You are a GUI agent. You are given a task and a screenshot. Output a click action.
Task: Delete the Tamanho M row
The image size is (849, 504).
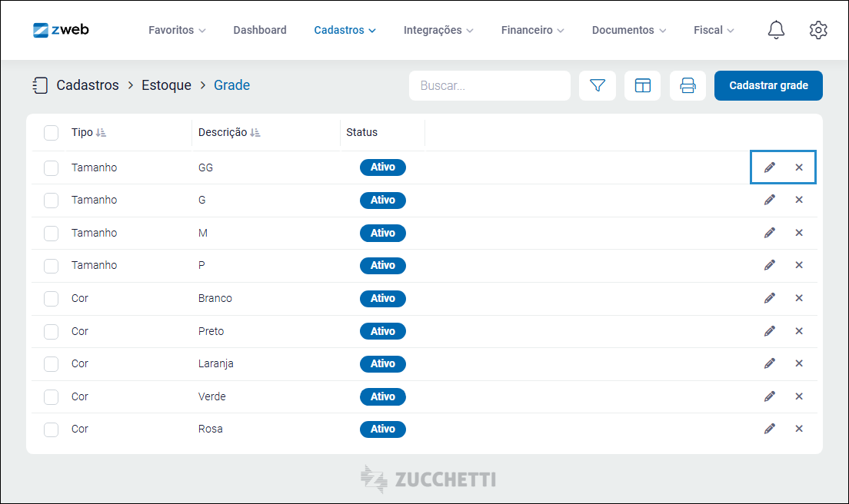pos(799,233)
